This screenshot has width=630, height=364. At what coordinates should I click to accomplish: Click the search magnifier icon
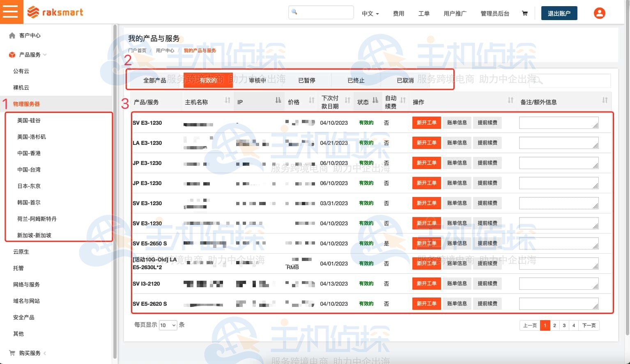click(294, 12)
